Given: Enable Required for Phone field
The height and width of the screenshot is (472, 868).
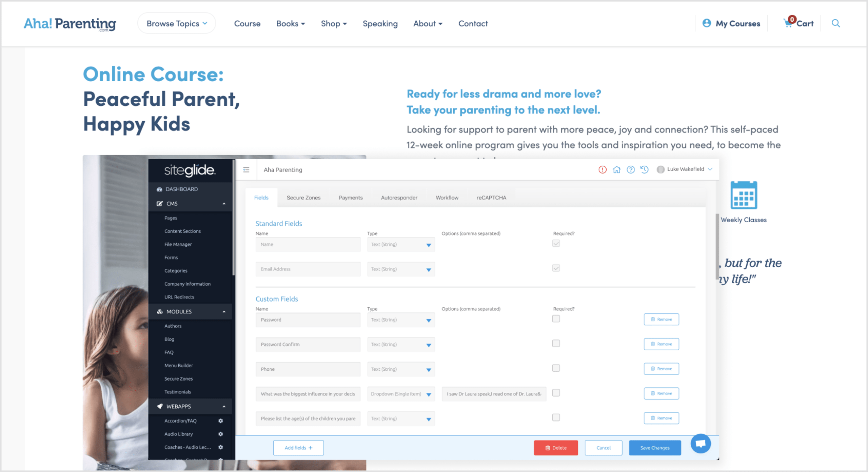Looking at the screenshot, I should (556, 368).
